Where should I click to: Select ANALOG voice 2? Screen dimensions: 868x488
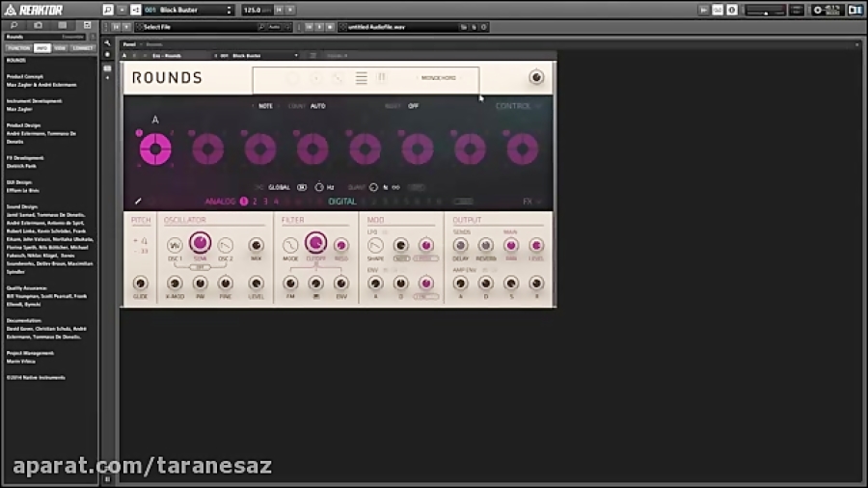tap(255, 202)
